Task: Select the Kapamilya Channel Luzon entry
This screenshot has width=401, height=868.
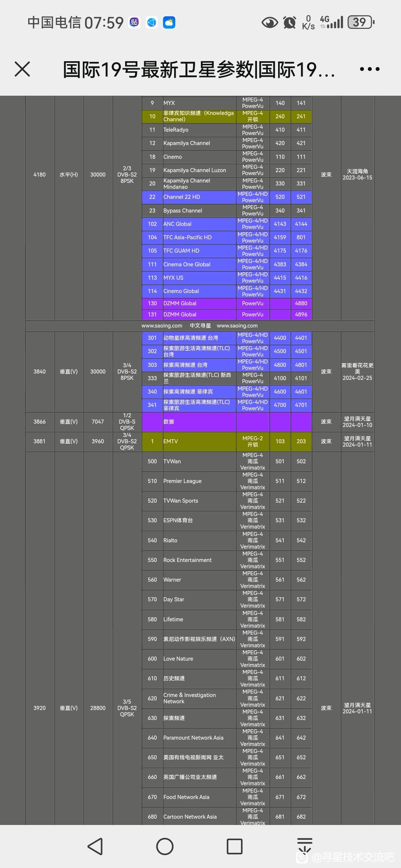Action: point(195,170)
